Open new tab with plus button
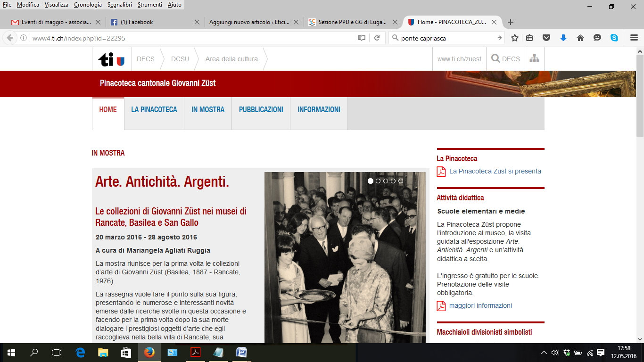Screen dimensions: 644x362 point(510,22)
